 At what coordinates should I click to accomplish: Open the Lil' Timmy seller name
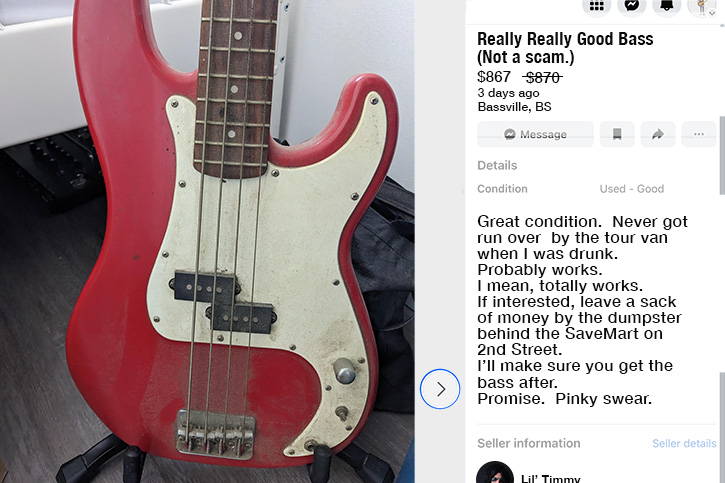550,479
